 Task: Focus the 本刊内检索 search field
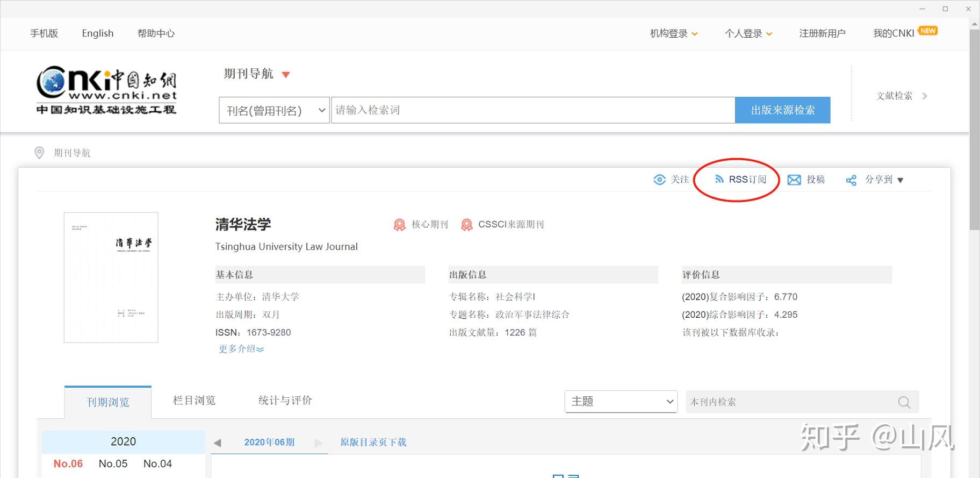click(x=802, y=402)
